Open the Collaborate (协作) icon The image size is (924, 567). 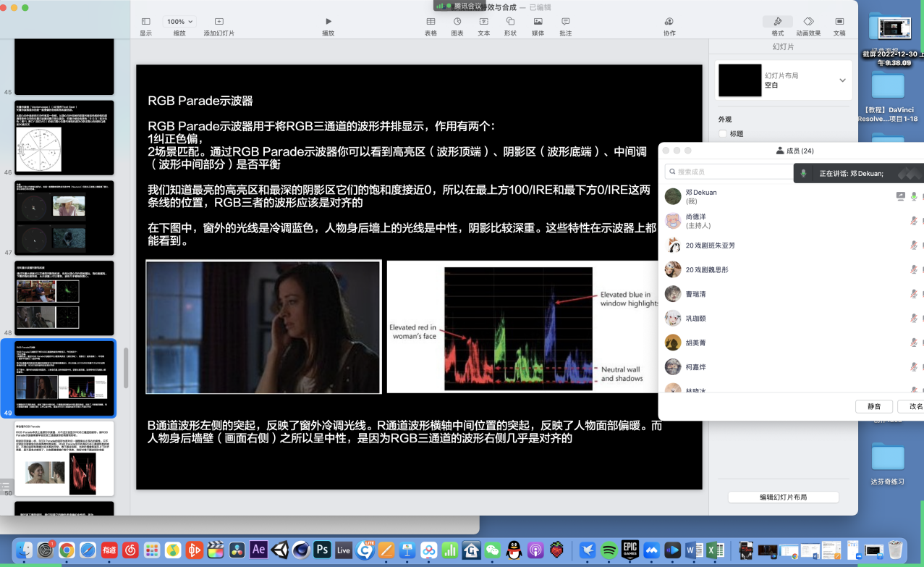(x=669, y=22)
